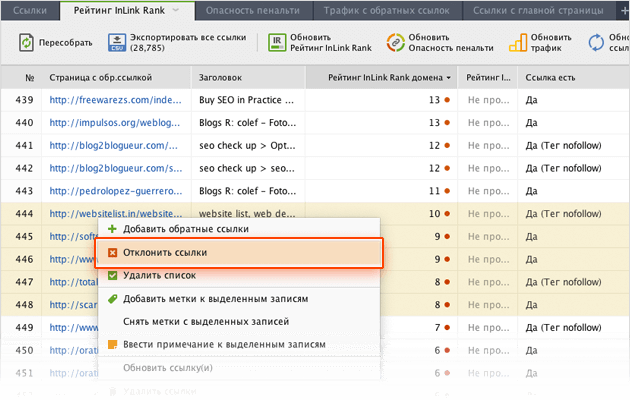Click row number 450
The width and height of the screenshot is (630, 400).
[x=24, y=351]
